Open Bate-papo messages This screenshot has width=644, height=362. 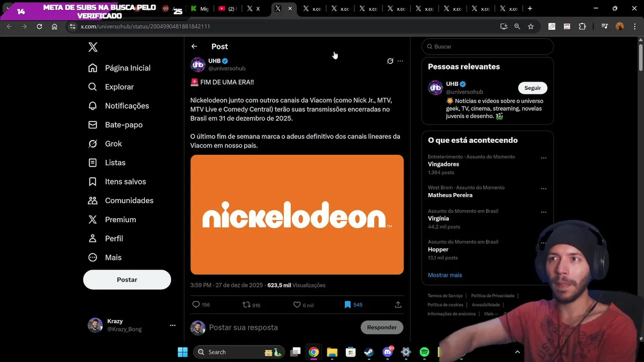[x=115, y=125]
